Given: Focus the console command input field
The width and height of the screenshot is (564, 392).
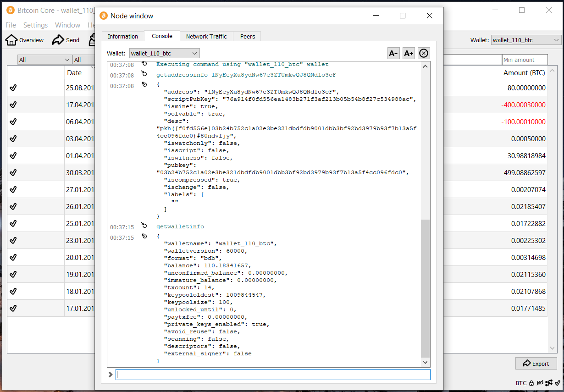Looking at the screenshot, I should pos(273,375).
